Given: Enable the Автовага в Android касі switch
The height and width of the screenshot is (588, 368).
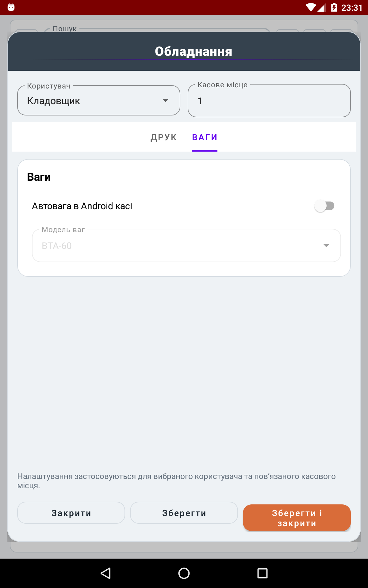Looking at the screenshot, I should pyautogui.click(x=324, y=206).
